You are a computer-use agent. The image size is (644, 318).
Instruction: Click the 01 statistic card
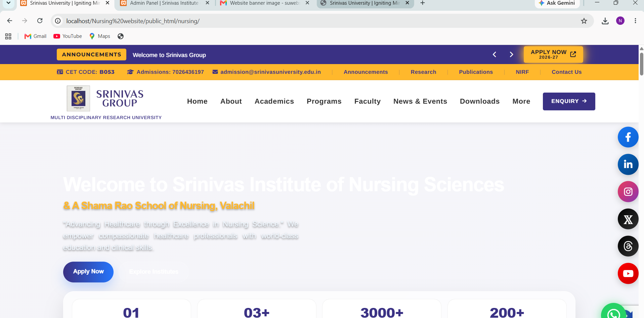point(131,309)
